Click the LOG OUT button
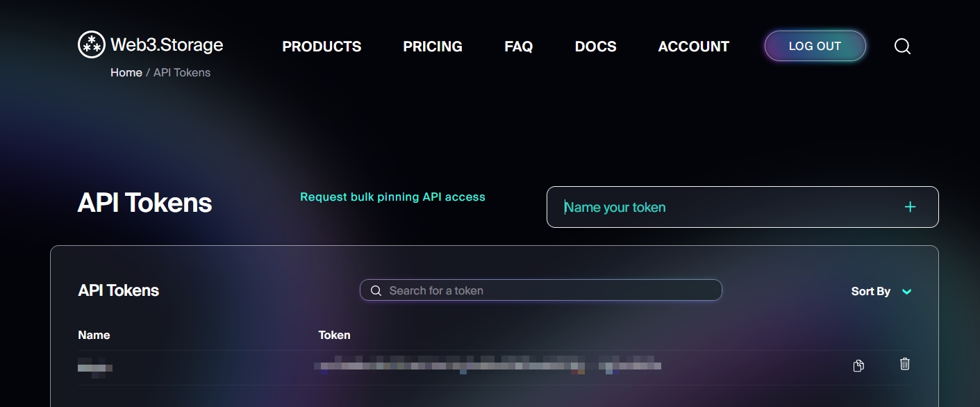The height and width of the screenshot is (407, 980). (815, 46)
